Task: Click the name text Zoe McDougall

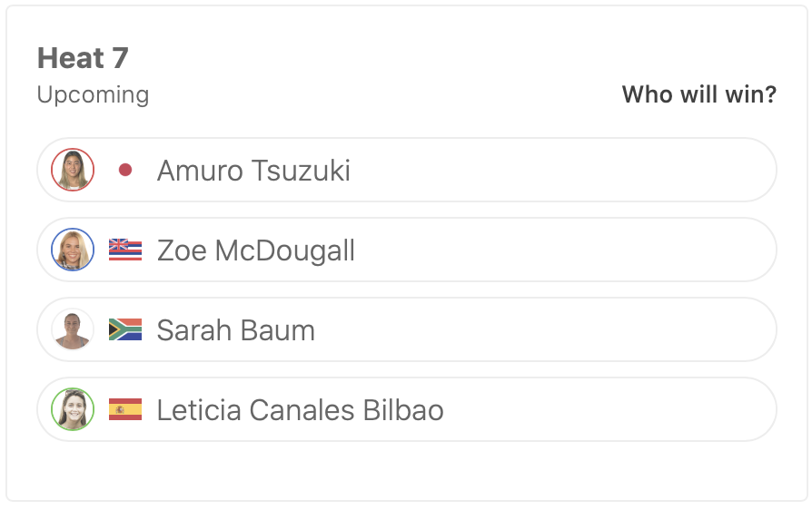Action: tap(255, 250)
